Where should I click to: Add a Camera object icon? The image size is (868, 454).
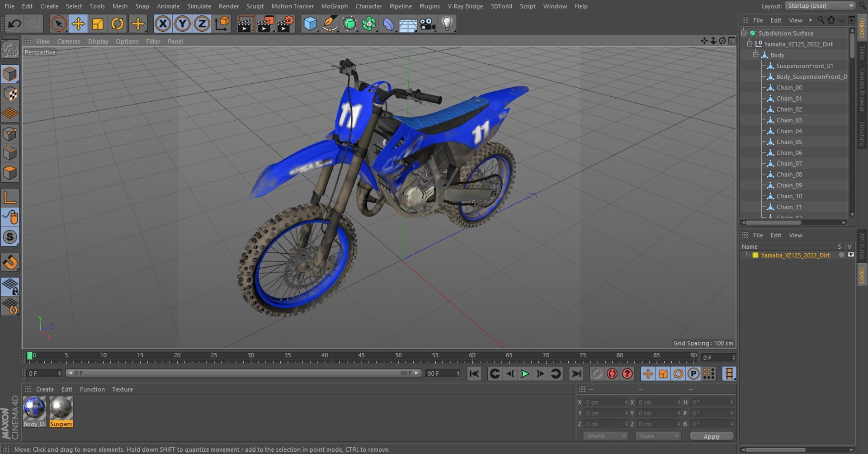click(427, 24)
